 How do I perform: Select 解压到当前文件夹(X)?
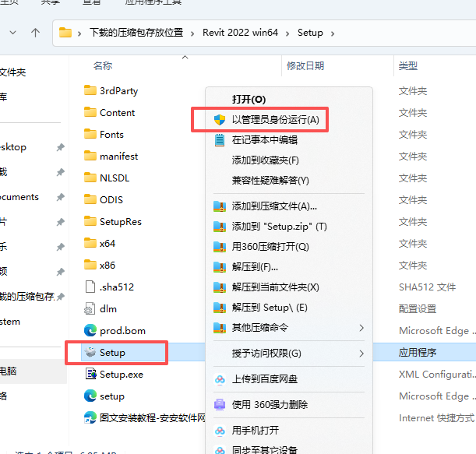click(289, 287)
